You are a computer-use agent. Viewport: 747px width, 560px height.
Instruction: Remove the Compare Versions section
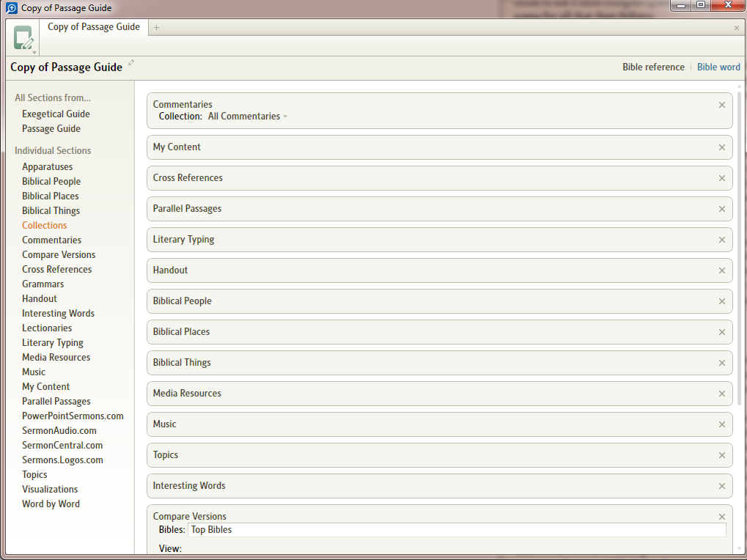(x=722, y=517)
